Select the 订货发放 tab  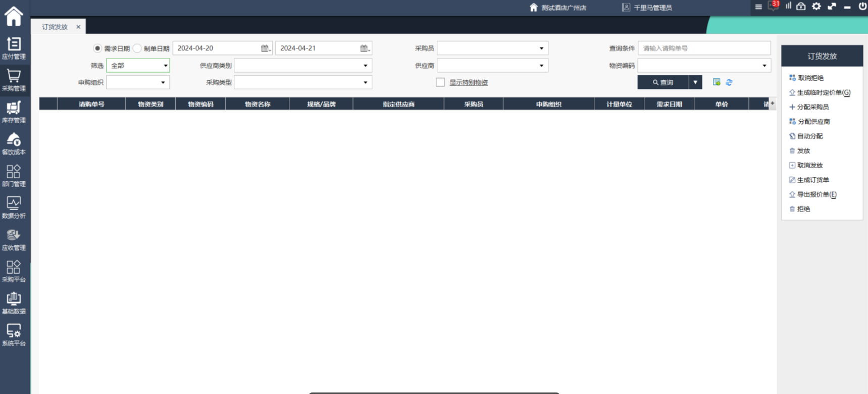(x=55, y=27)
